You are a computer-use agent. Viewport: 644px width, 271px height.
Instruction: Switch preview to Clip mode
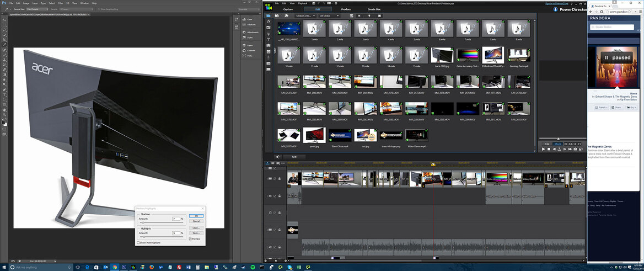click(547, 144)
